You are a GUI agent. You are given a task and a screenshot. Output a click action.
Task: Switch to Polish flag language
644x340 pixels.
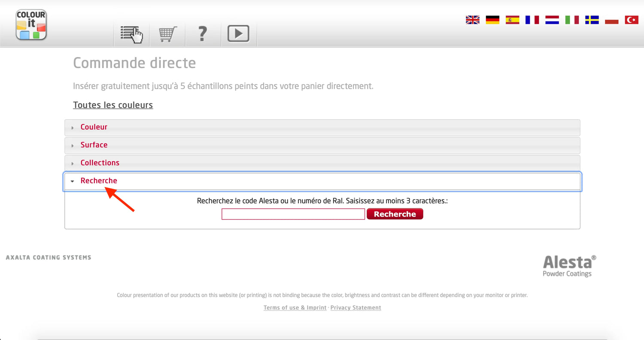[x=611, y=20]
